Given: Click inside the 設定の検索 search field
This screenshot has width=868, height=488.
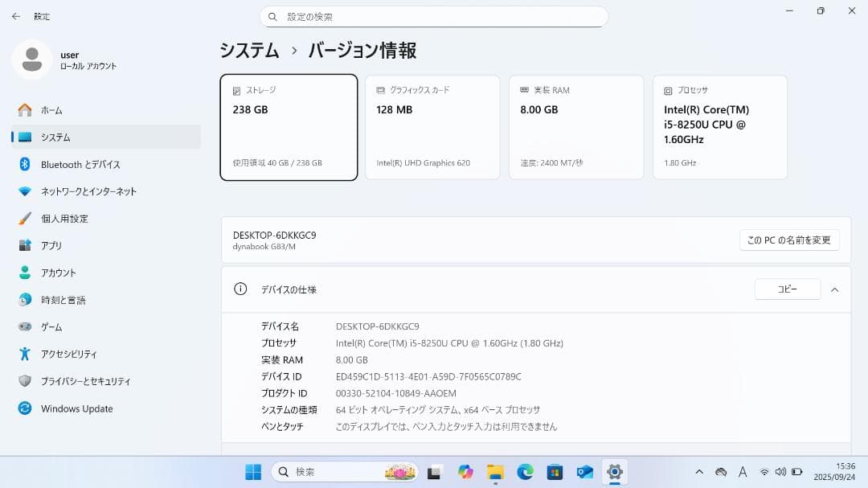Looking at the screenshot, I should point(434,16).
